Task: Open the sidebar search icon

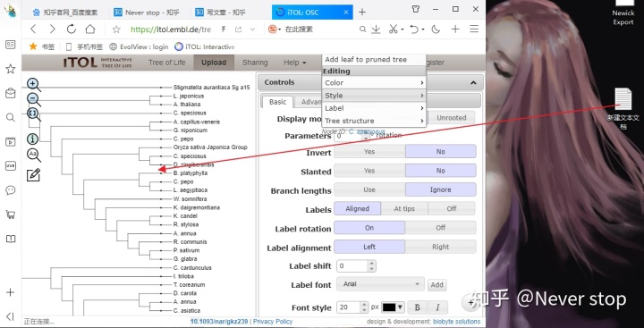Action: click(10, 118)
